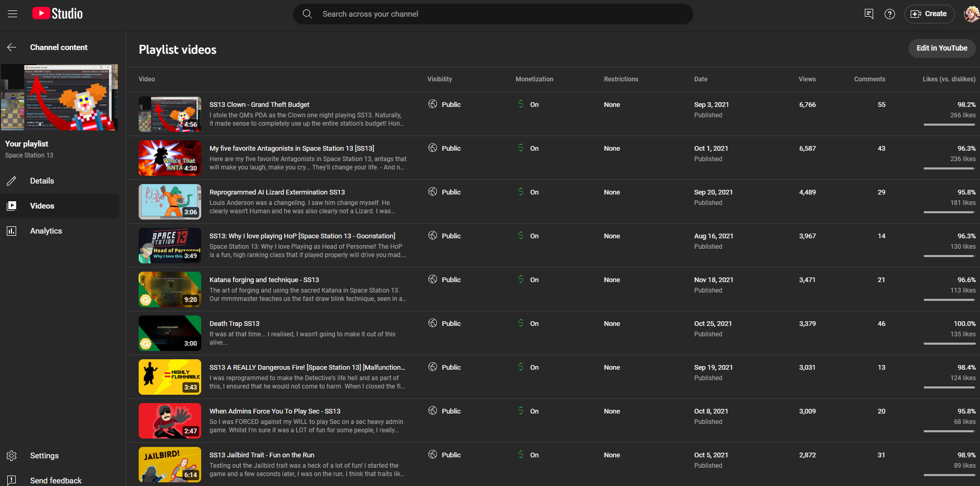980x486 pixels.
Task: Click the likes ratio bar for SS13 Clown video
Action: (x=949, y=125)
